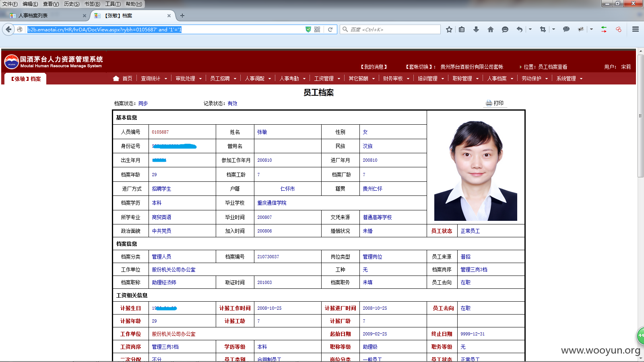Image resolution: width=644 pixels, height=362 pixels.
Task: Expand the 人事考勤 navigation dropdown
Action: (304, 79)
